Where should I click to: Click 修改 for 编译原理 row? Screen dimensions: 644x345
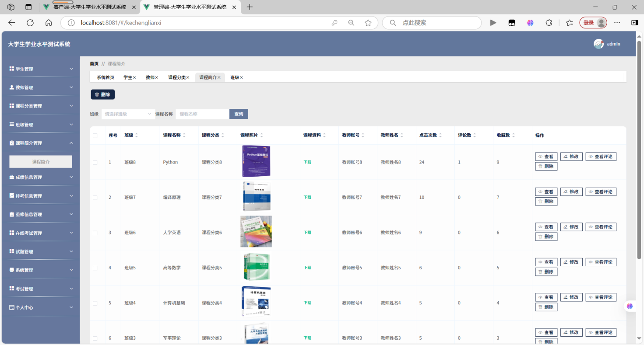tap(571, 192)
